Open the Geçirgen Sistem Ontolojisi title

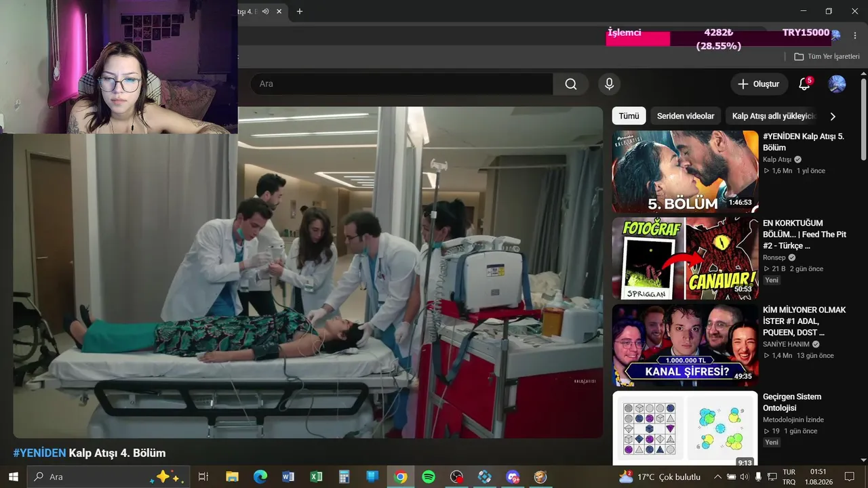[x=792, y=402]
